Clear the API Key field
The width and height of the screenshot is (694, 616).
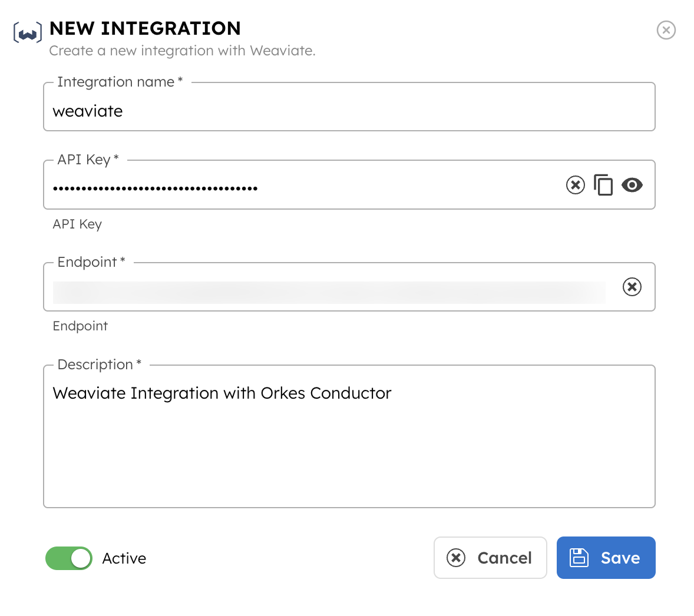click(x=576, y=185)
